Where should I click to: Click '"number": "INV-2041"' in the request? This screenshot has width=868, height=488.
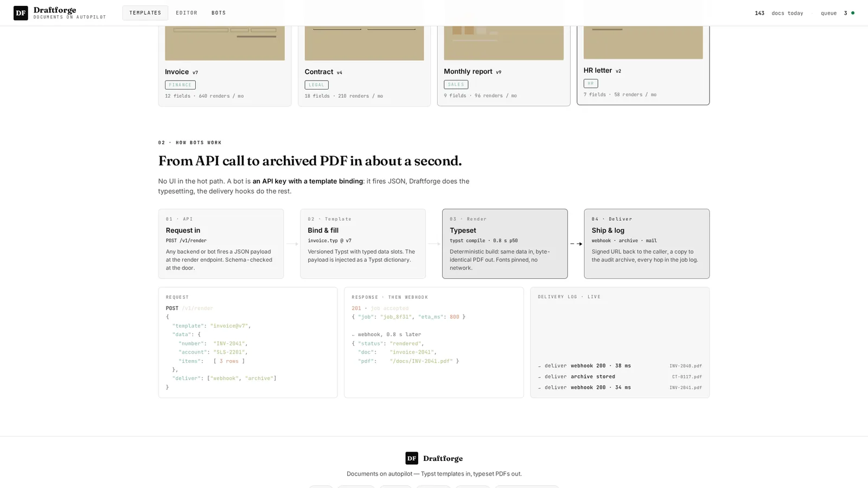point(213,343)
